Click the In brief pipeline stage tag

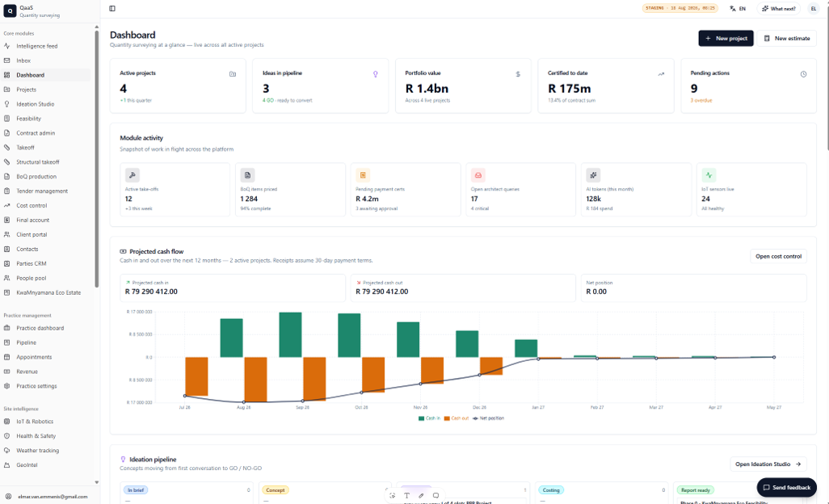point(136,490)
